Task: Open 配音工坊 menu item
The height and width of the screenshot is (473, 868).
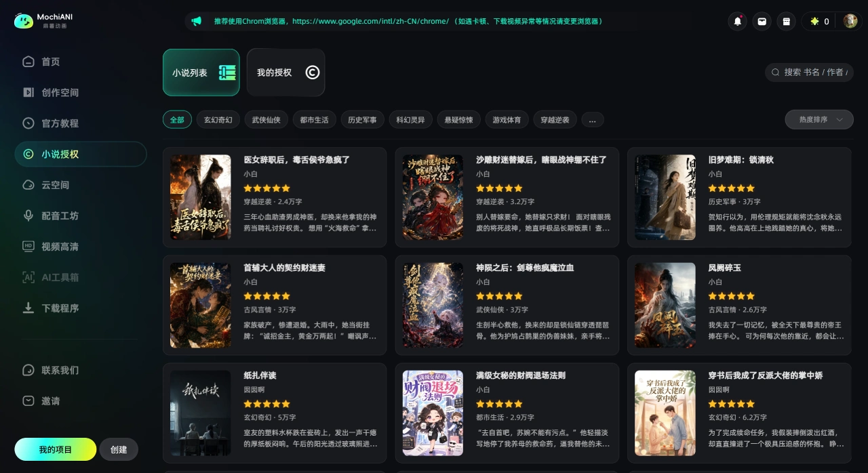Action: (x=80, y=215)
